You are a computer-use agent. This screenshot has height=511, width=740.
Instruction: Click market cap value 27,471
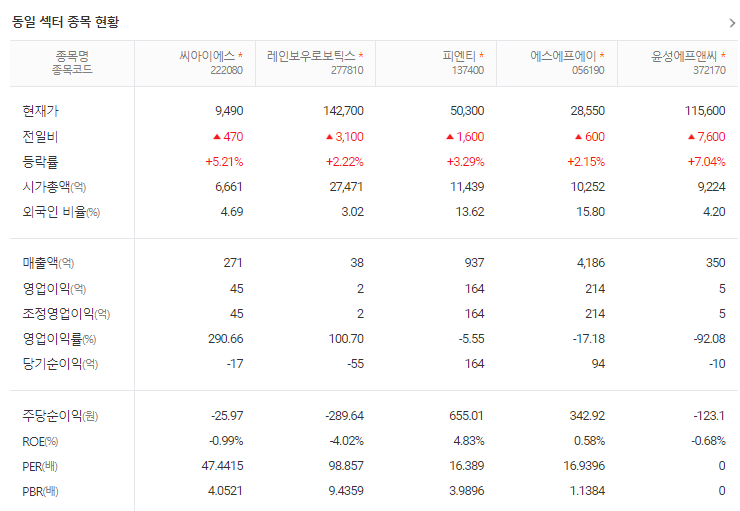click(x=346, y=187)
